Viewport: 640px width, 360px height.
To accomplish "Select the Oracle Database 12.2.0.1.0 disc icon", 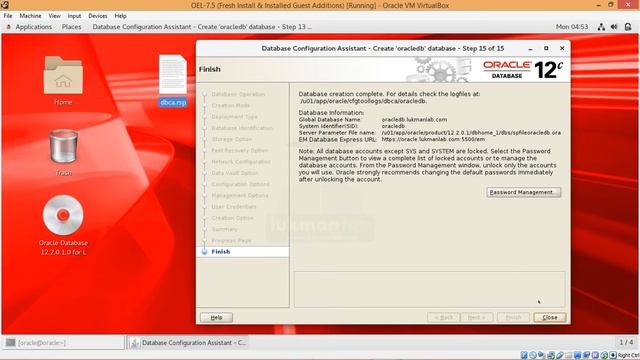I will point(63,225).
